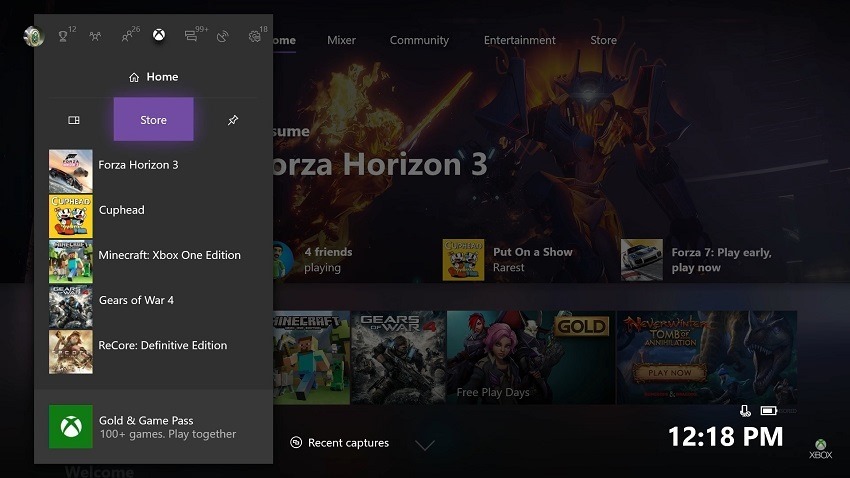This screenshot has height=478, width=850.
Task: Switch to the Store dashboard tab
Action: [603, 40]
